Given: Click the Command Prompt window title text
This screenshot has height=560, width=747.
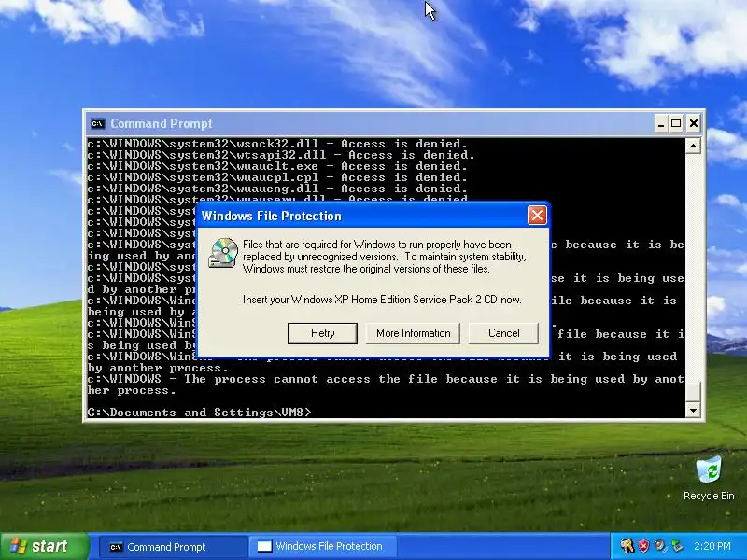Looking at the screenshot, I should click(x=161, y=124).
